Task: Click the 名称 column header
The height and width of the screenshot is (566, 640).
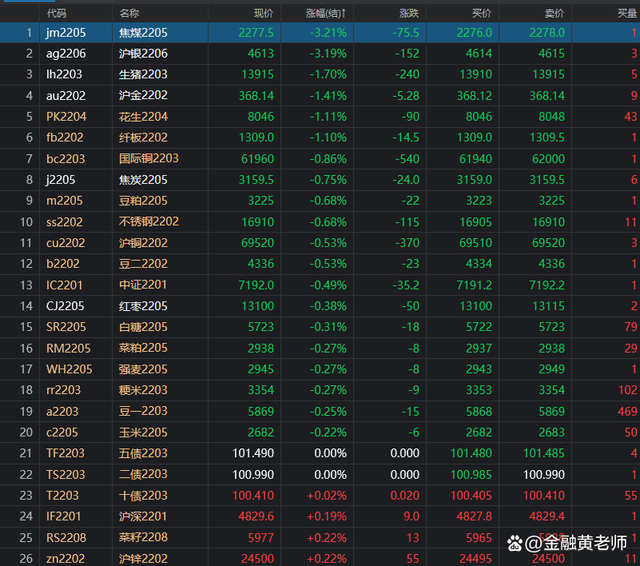Action: click(129, 13)
